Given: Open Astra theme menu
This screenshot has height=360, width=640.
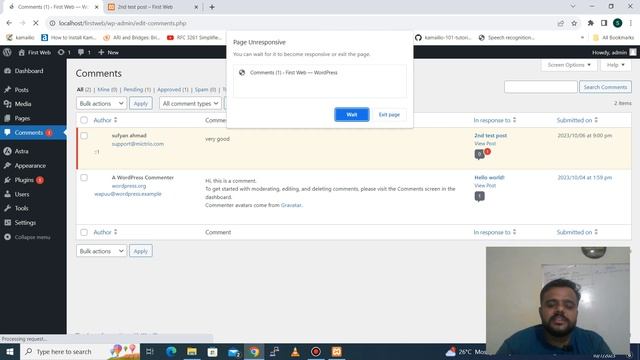Looking at the screenshot, I should pyautogui.click(x=22, y=151).
